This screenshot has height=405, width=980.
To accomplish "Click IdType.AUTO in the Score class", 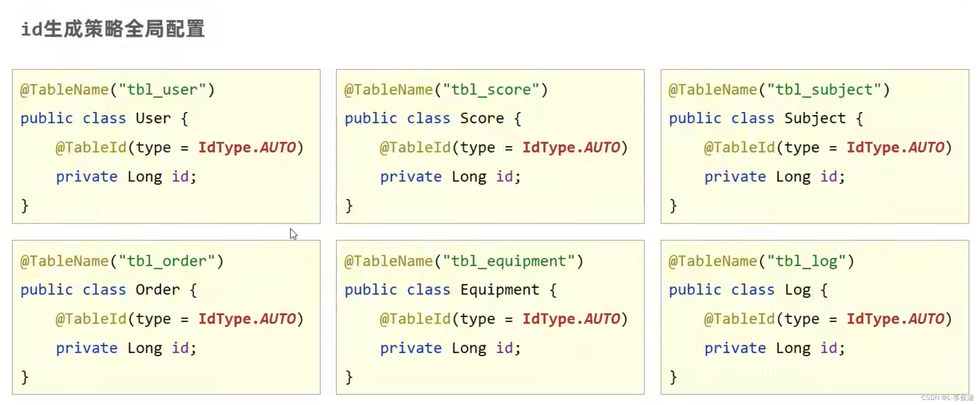I will point(571,147).
